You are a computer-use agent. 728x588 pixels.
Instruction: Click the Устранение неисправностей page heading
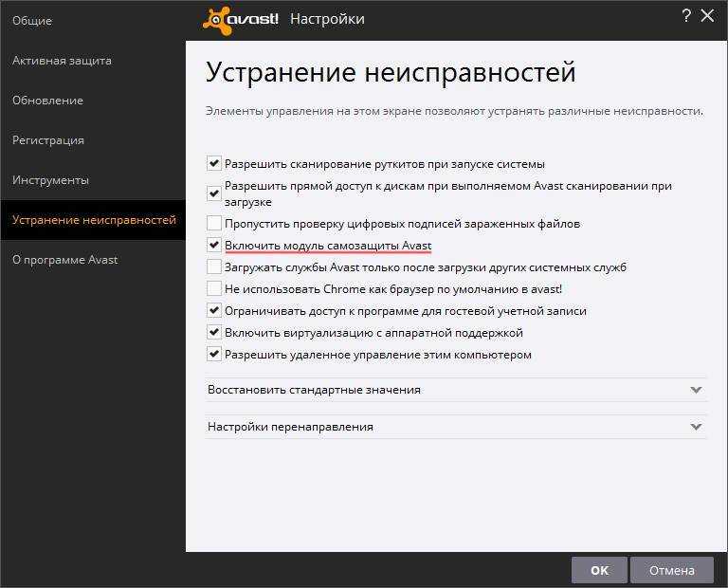pyautogui.click(x=391, y=73)
